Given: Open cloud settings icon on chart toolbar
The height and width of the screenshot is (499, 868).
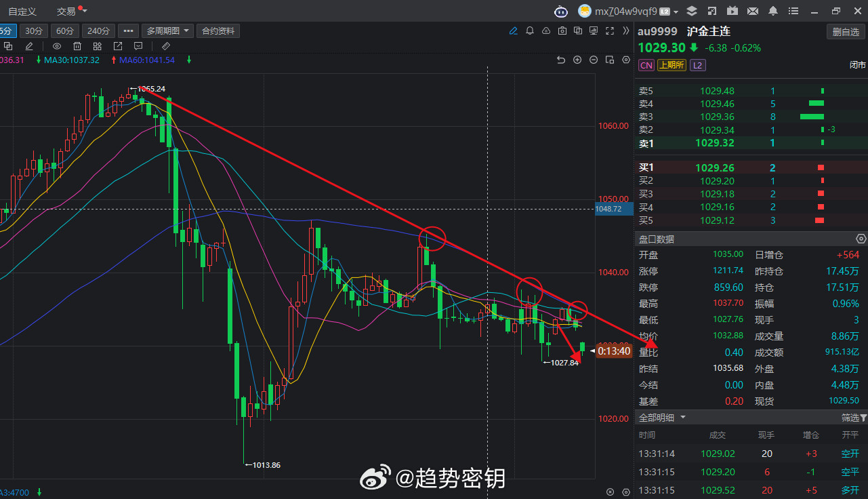Looking at the screenshot, I should (x=546, y=31).
